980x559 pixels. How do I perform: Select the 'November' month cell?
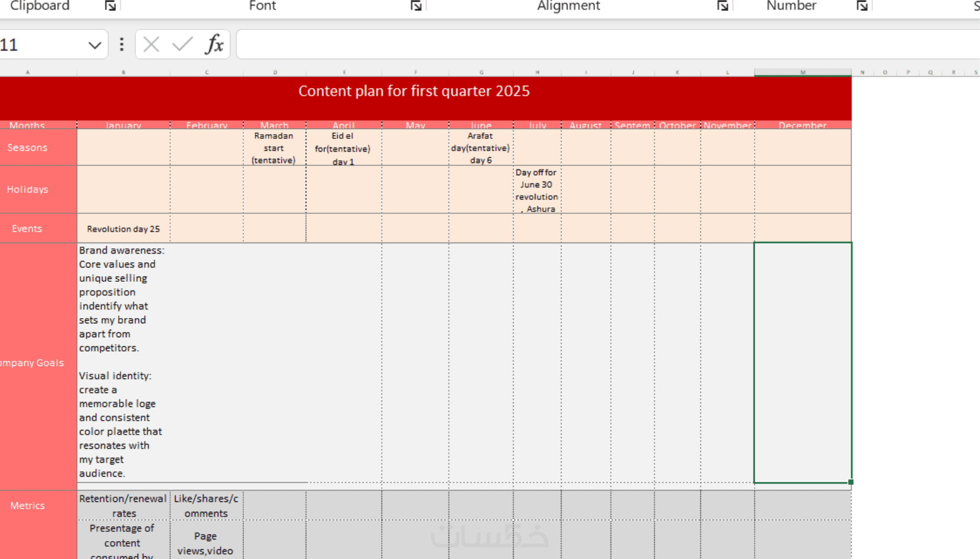pos(728,125)
